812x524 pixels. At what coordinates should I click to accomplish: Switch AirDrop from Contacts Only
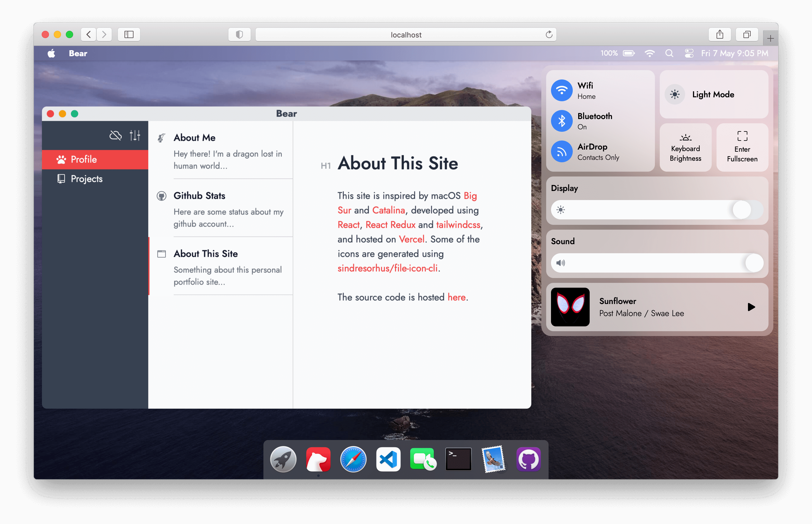[x=562, y=152]
